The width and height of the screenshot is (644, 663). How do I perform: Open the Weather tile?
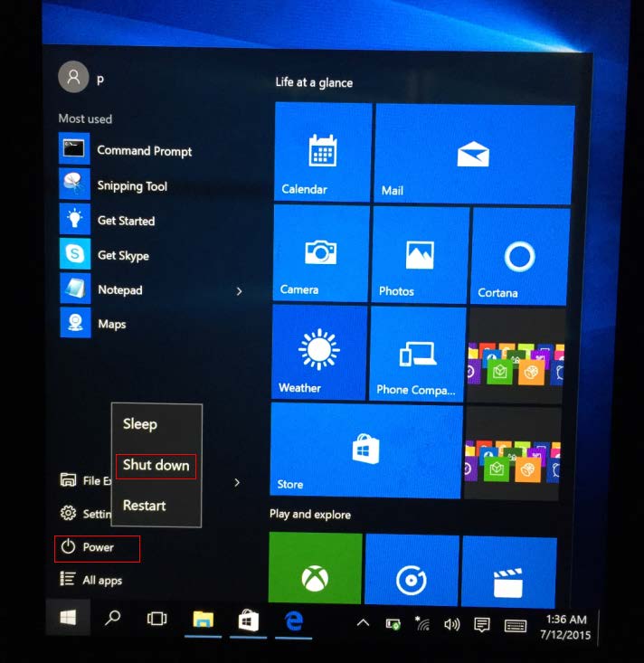pos(319,351)
